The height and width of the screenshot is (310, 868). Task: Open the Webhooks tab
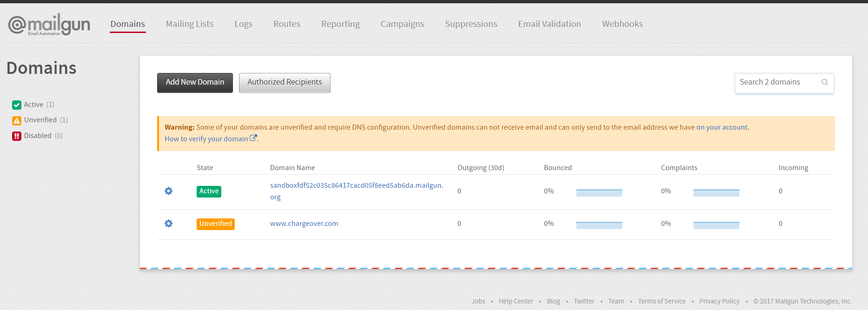(x=623, y=24)
